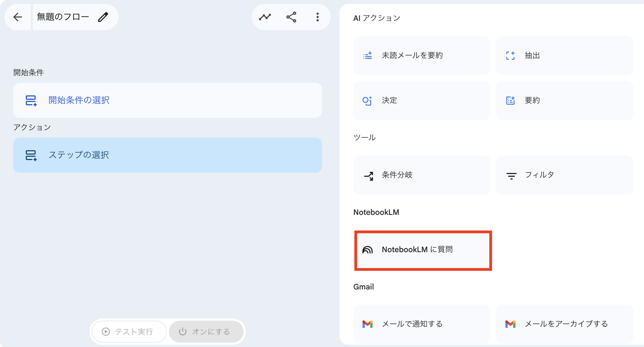Image resolution: width=644 pixels, height=347 pixels.
Task: Add the 条件分岐 tool step
Action: 422,175
